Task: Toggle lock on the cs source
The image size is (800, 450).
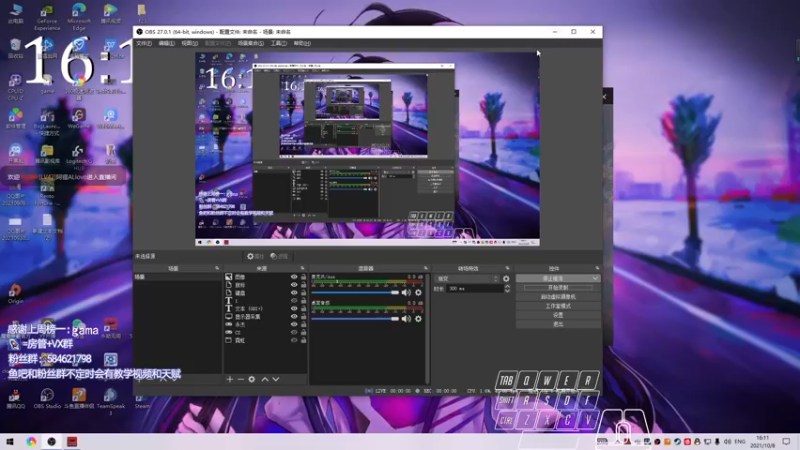Action: [304, 332]
